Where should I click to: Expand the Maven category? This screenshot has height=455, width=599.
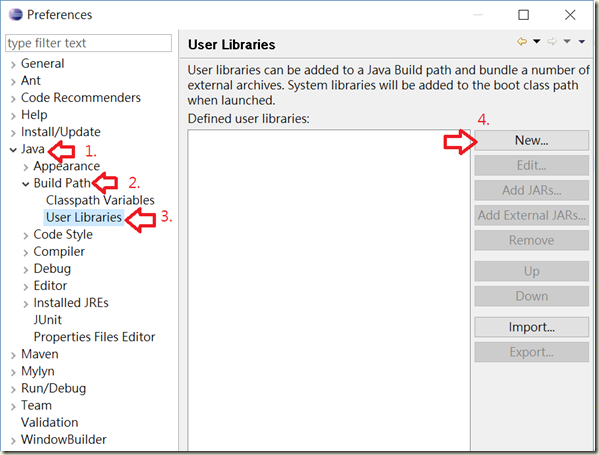[13, 355]
